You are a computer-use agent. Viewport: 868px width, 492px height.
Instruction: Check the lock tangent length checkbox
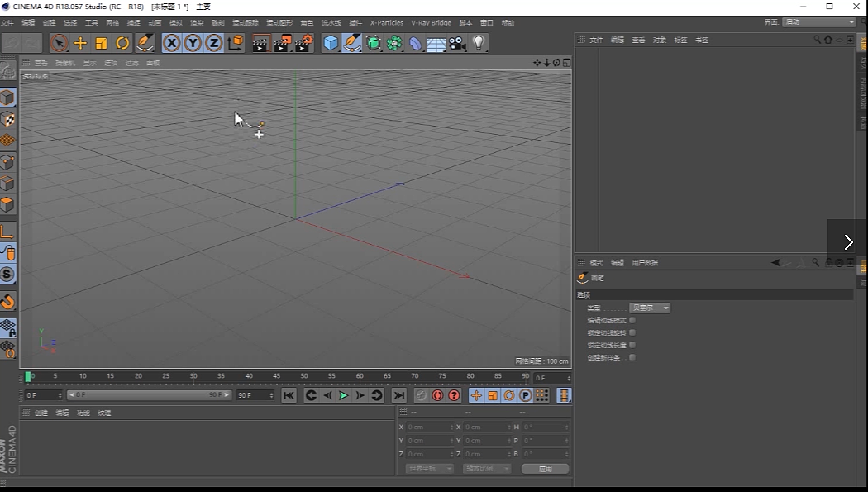point(632,345)
